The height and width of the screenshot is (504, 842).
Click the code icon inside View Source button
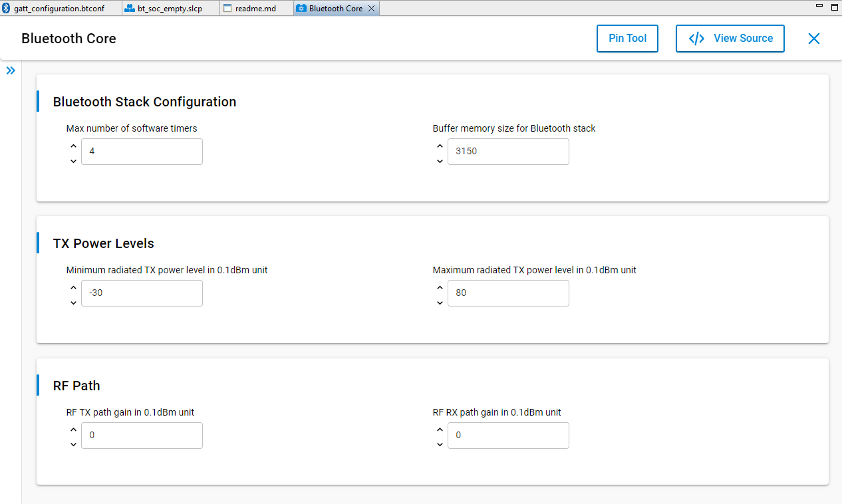coord(696,38)
